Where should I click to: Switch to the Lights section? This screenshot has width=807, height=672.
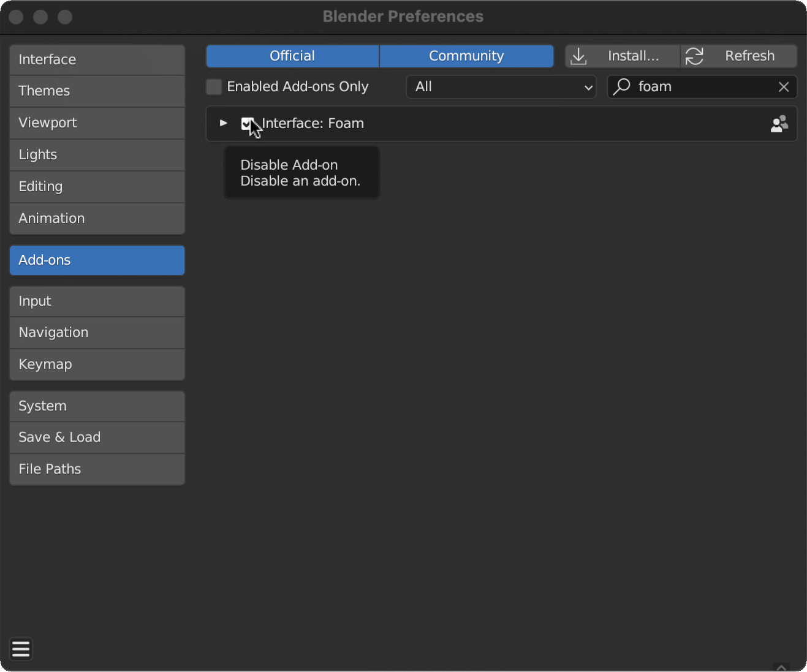(x=97, y=155)
